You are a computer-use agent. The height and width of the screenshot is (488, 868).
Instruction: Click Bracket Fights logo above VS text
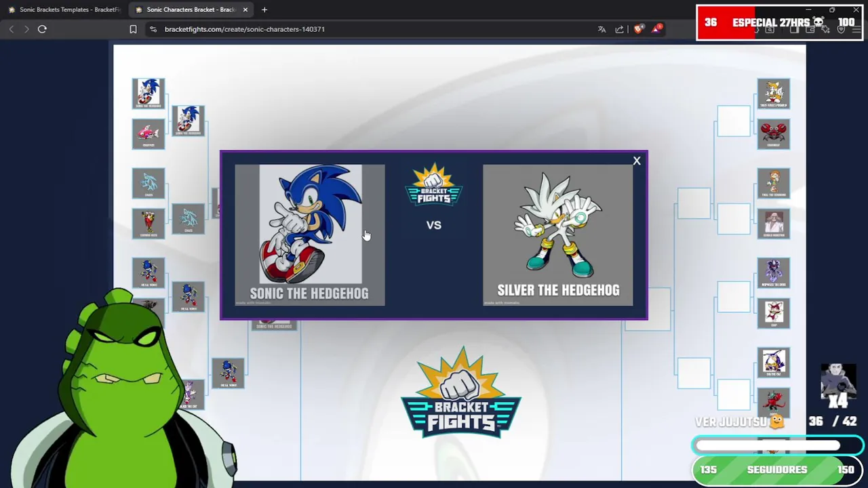coord(434,184)
